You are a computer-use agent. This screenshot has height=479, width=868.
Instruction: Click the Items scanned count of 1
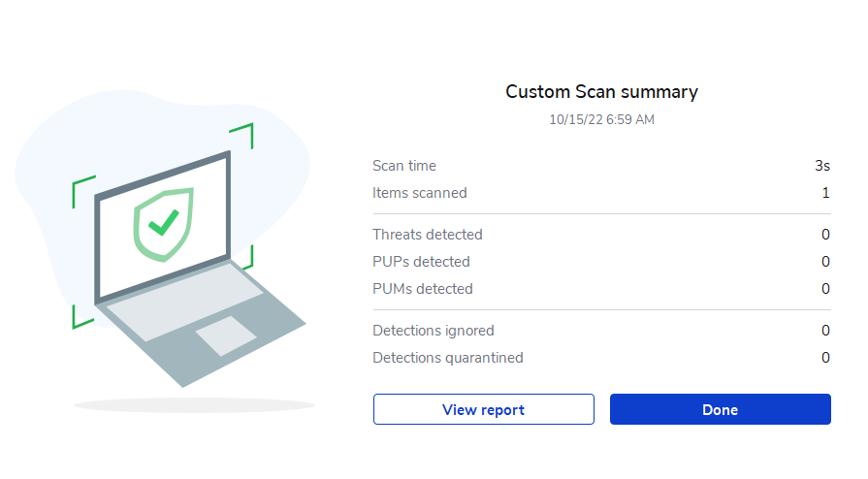[x=825, y=193]
